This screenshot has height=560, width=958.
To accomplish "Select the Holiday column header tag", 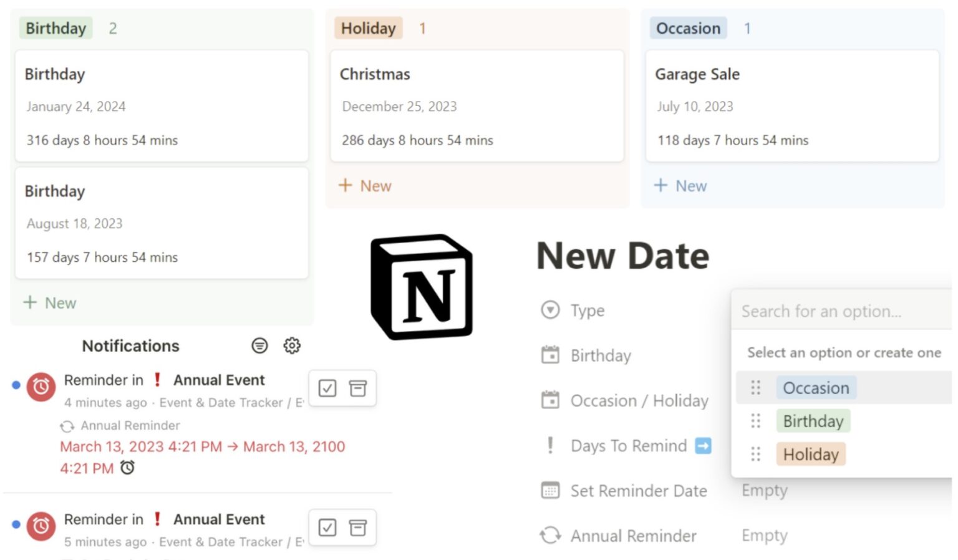I will tap(368, 29).
